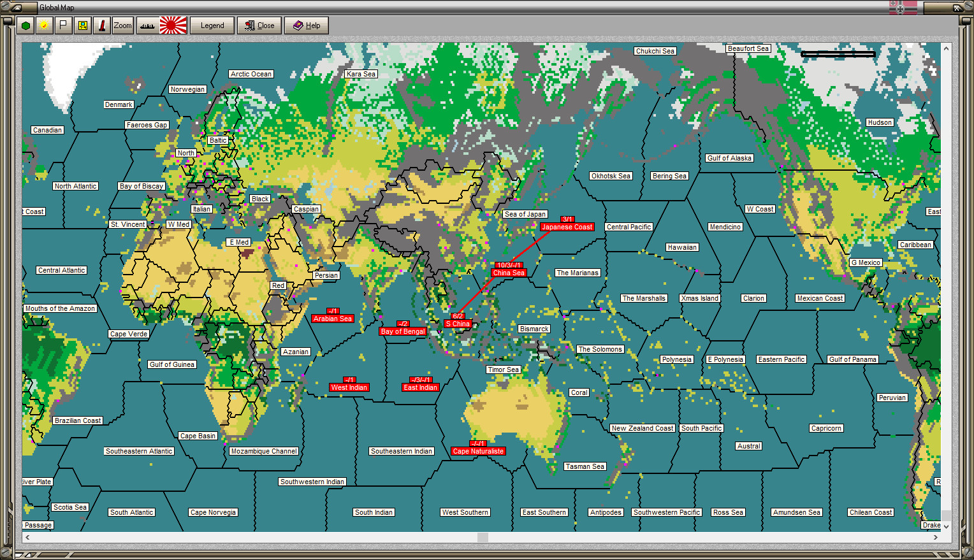Click the Arctic Ocean zone label
Image resolution: width=974 pixels, height=560 pixels.
251,74
